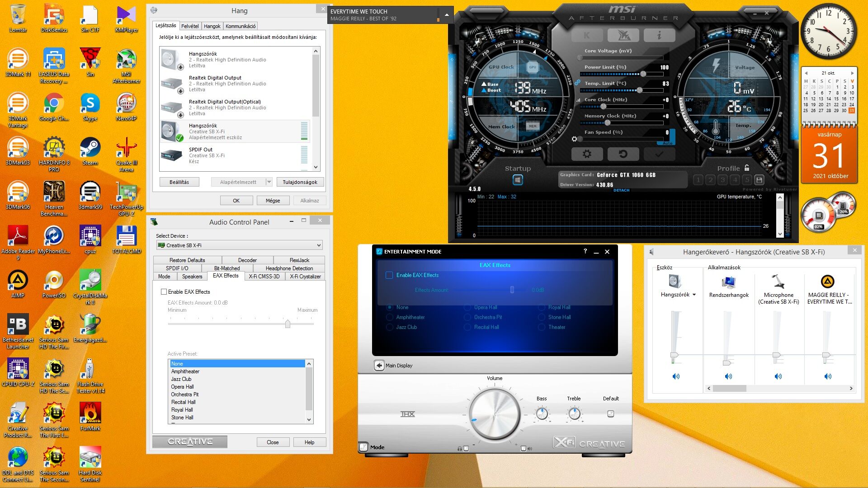Click Afterburner Power Limit slider handle
This screenshot has height=488, width=868.
(x=642, y=74)
